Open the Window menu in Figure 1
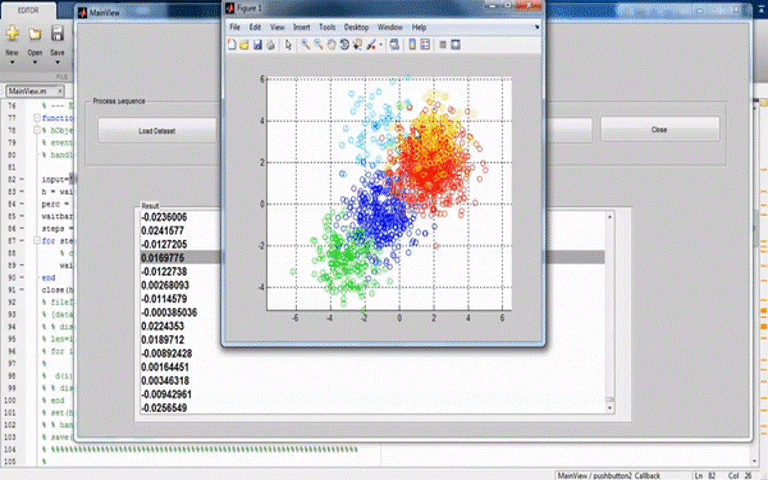The image size is (768, 480). coord(390,27)
